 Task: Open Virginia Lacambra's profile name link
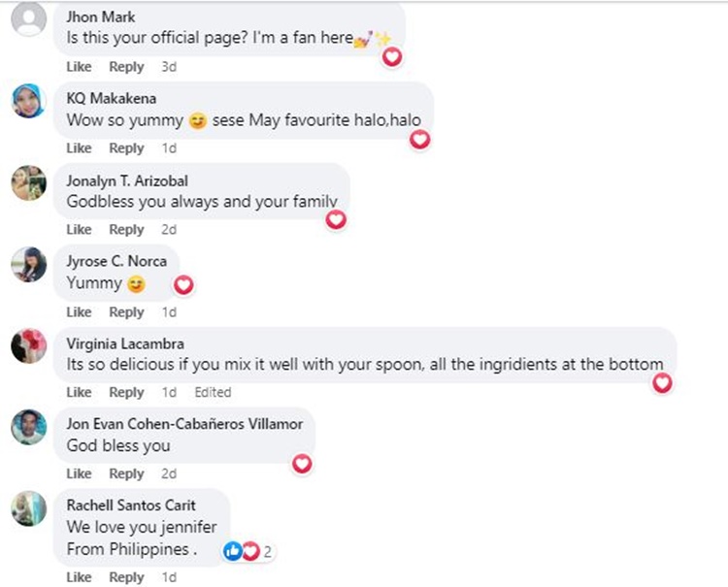125,343
